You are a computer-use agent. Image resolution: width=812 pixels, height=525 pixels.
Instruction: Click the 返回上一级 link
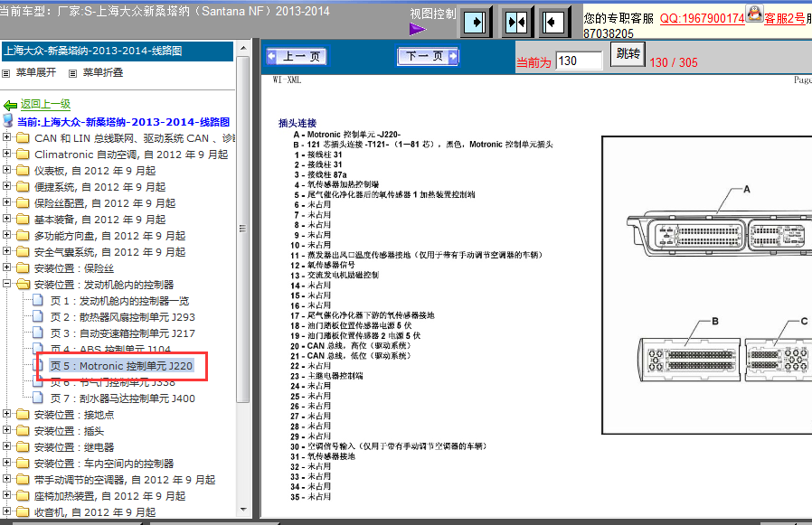[x=45, y=104]
